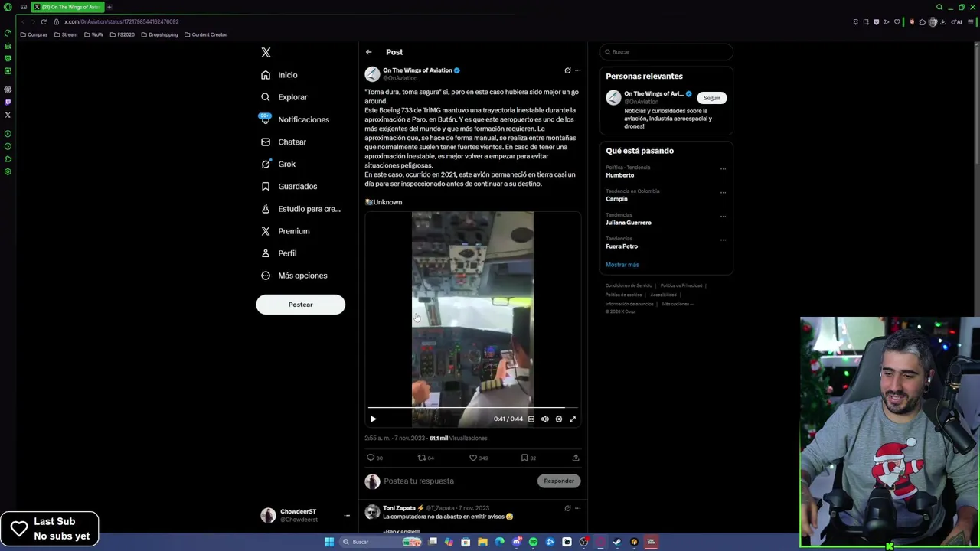Enter fullscreen video mode
The width and height of the screenshot is (980, 551).
coord(573,419)
